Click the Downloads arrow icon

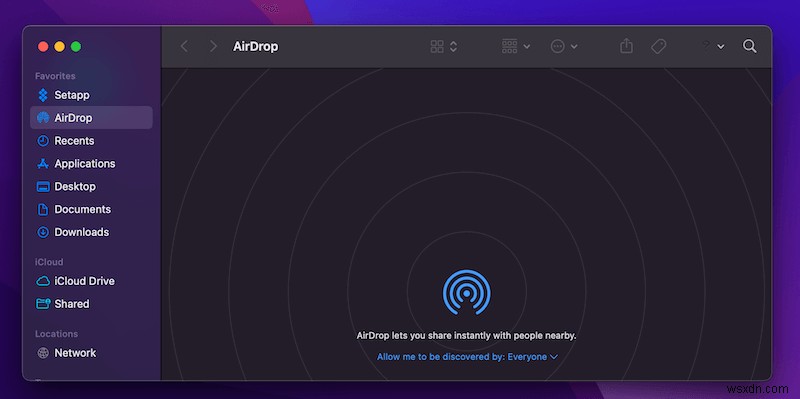[x=43, y=232]
